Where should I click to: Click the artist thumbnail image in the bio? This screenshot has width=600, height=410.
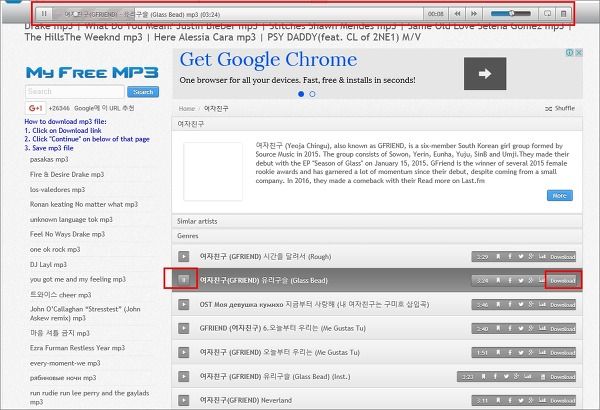[x=213, y=172]
